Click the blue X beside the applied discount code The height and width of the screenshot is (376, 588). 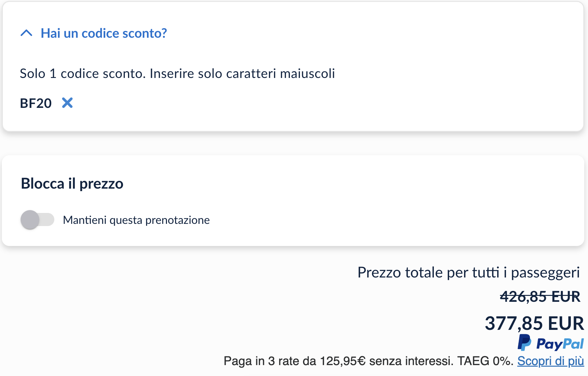[67, 103]
